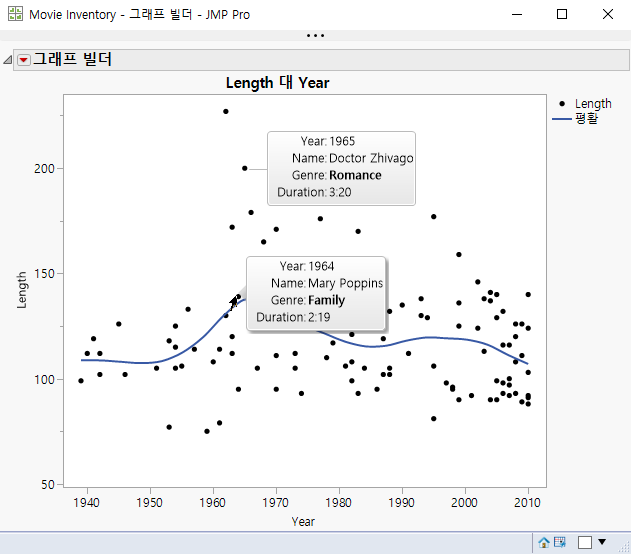Click the 150 tick label on y-axis
Viewport: 631px width, 554px height.
44,274
